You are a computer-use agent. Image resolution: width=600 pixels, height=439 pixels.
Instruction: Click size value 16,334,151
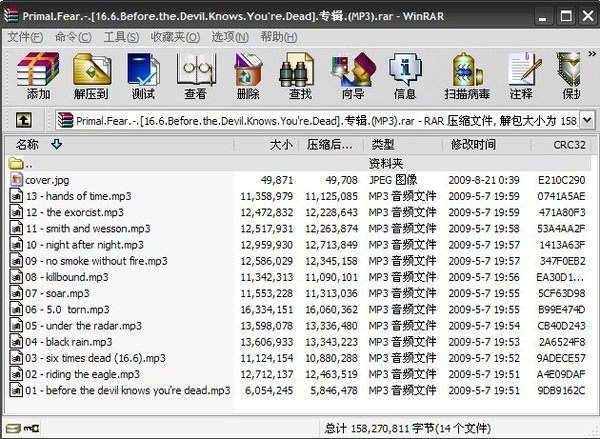(x=267, y=310)
